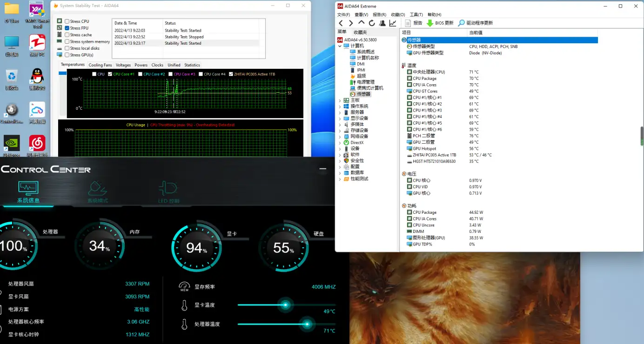Select 电源管理 in the AIDA64 tree
The image size is (644, 344).
(365, 82)
